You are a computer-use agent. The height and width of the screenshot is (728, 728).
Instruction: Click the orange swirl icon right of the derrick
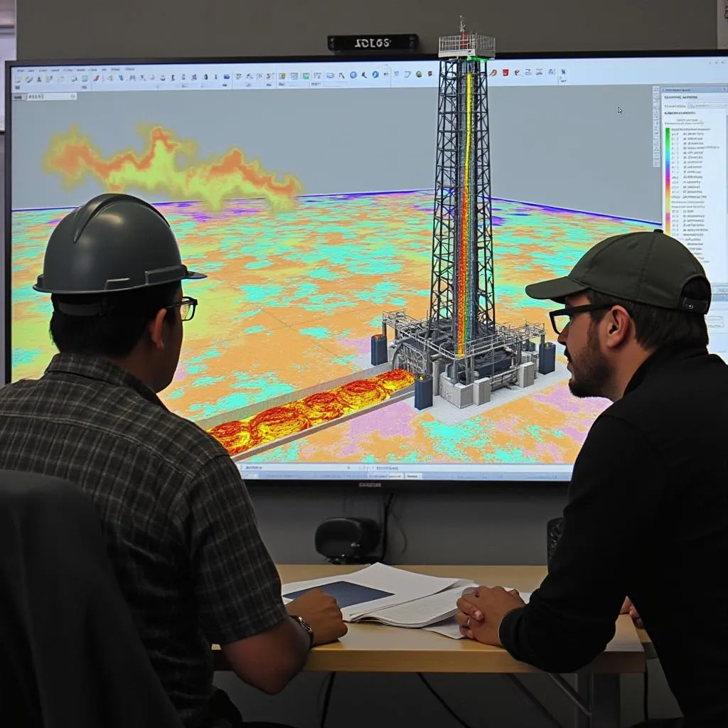click(493, 73)
